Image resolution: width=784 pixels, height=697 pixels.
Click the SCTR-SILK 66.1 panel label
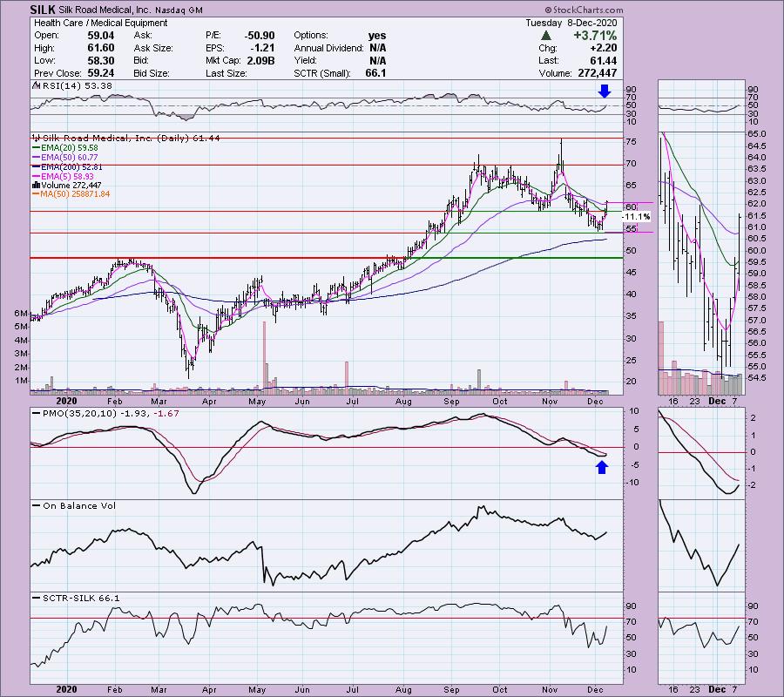pos(81,598)
